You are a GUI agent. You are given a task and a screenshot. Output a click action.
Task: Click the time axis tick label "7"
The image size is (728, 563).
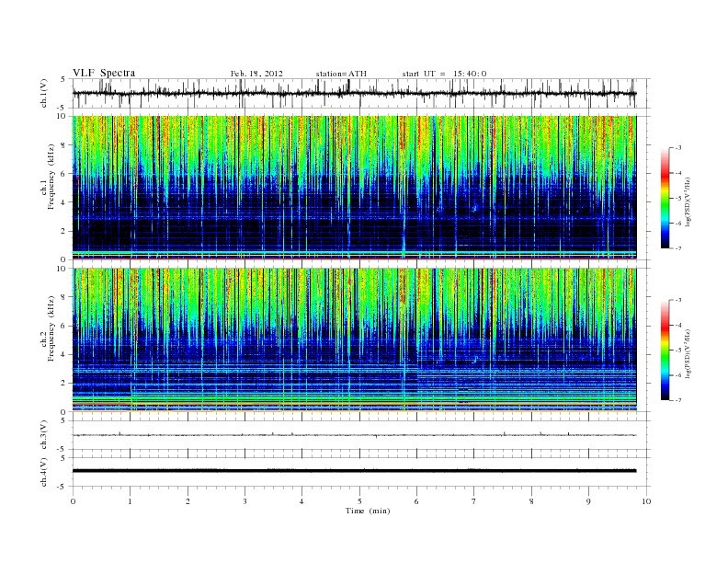474,501
